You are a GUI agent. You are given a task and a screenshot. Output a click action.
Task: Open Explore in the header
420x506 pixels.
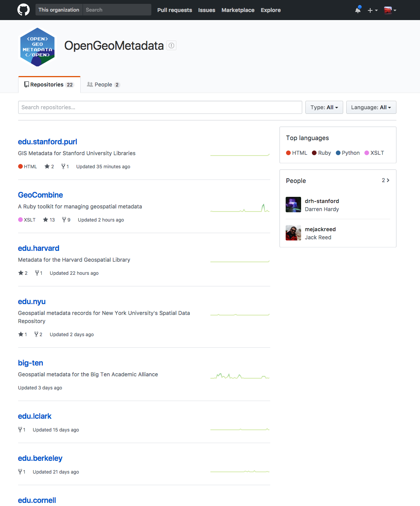click(271, 10)
